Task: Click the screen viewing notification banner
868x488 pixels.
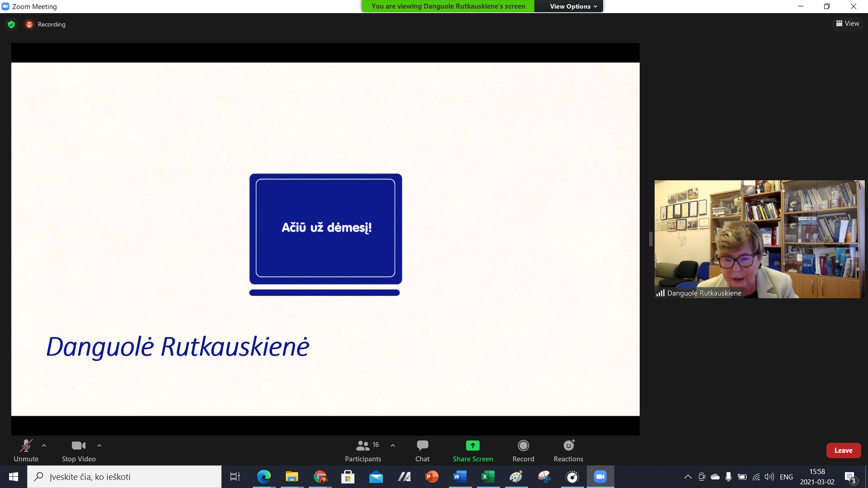Action: click(x=448, y=6)
